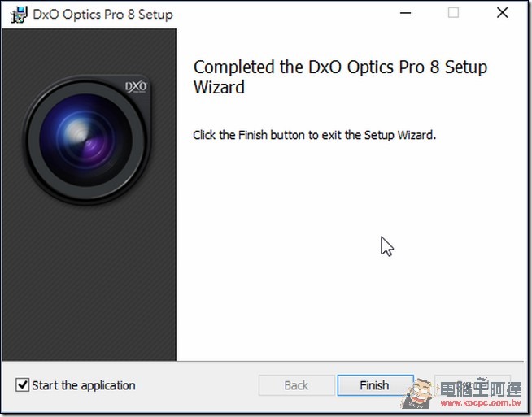Click the Finish button

[375, 385]
